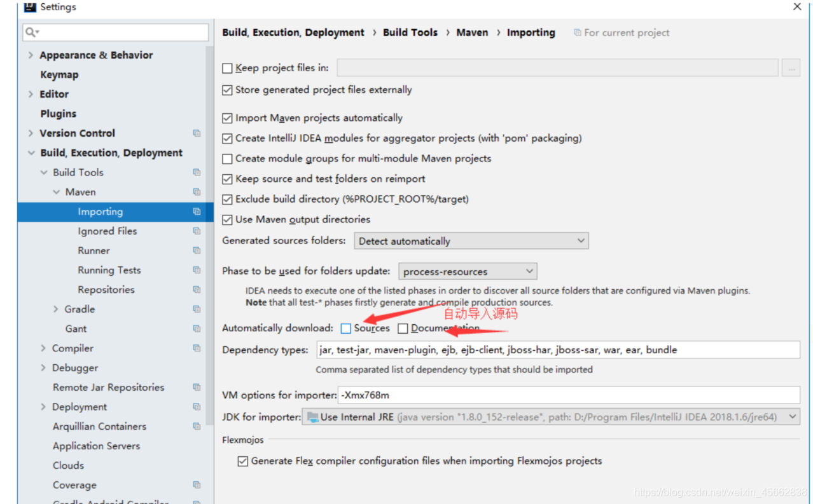Expand the Version Control section
The height and width of the screenshot is (504, 813).
[31, 133]
